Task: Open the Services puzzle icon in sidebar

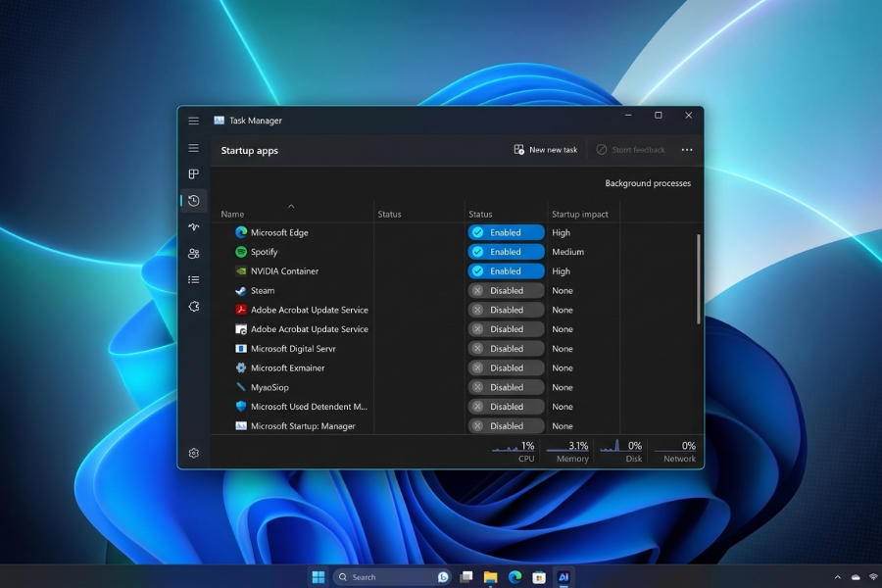Action: click(193, 306)
